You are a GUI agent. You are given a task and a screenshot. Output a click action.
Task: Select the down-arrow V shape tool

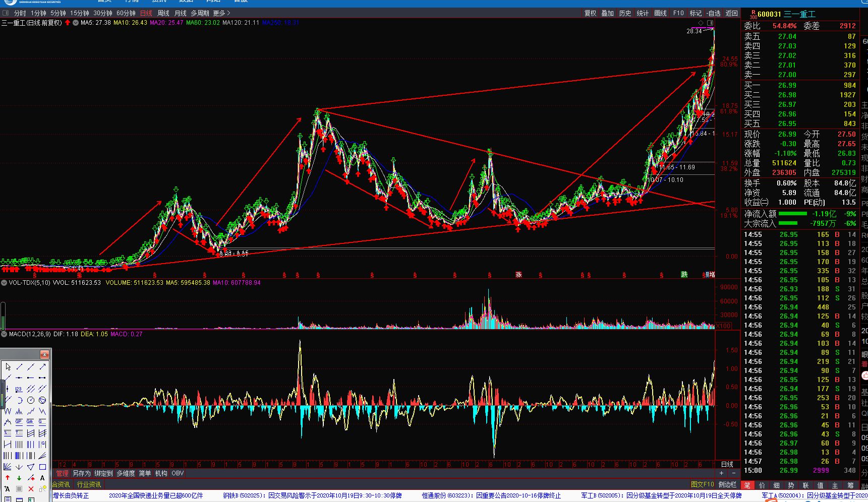(19, 467)
